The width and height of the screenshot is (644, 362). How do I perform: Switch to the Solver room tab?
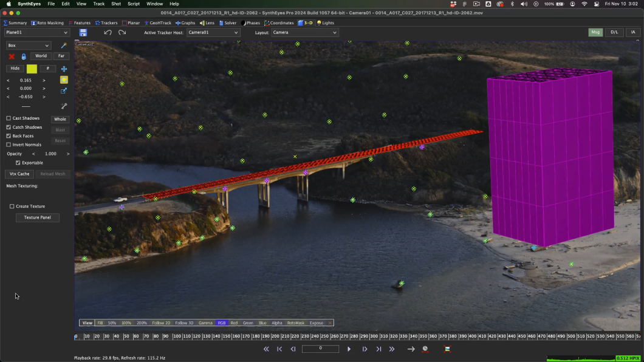click(228, 23)
